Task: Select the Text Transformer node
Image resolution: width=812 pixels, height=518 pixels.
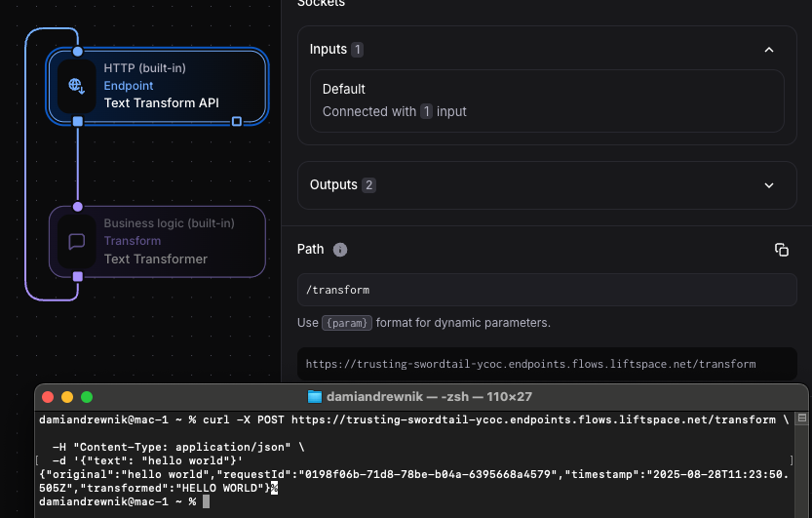Action: click(158, 241)
